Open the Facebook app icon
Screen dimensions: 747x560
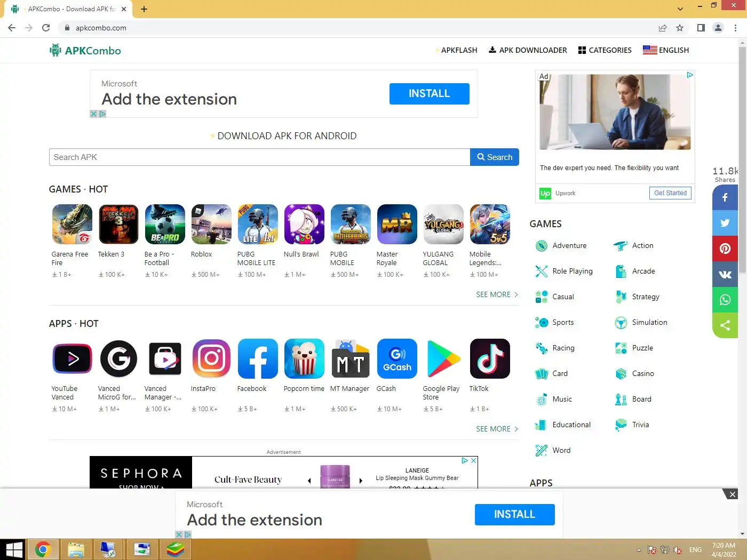coord(258,359)
